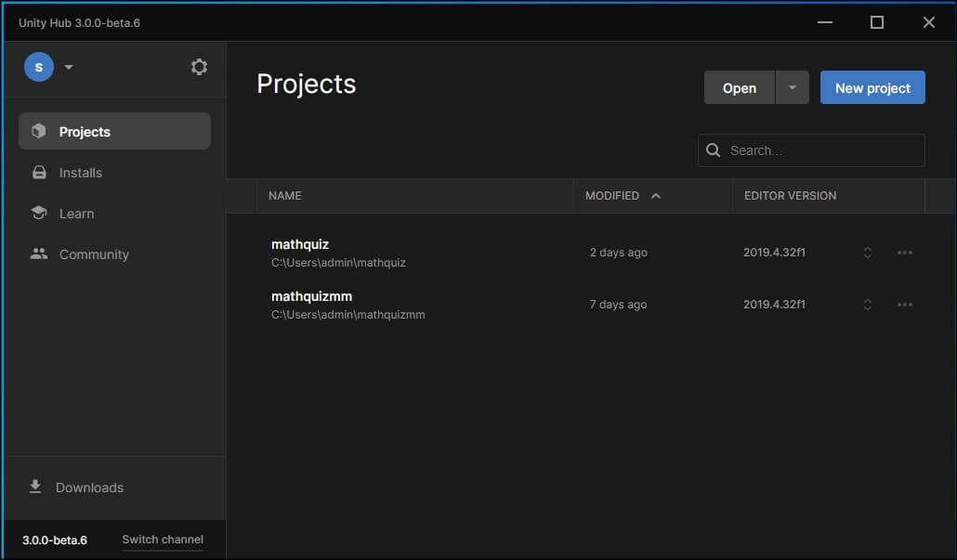Click the C:\Users\admin\mathquiz path

pyautogui.click(x=339, y=263)
